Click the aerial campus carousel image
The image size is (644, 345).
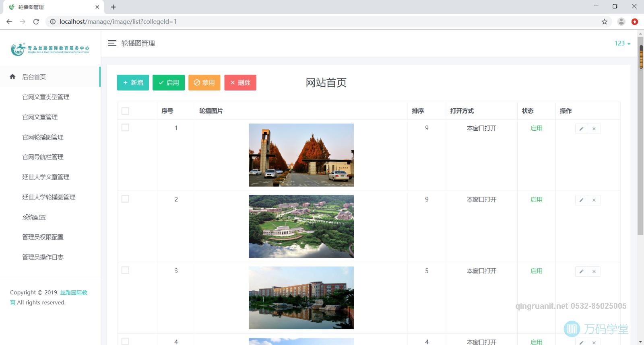tap(301, 226)
